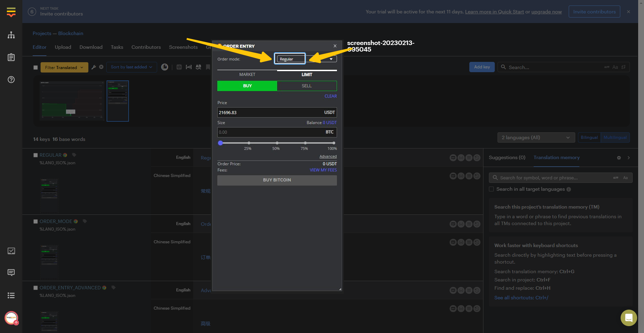Open the Sort by last added dropdown

131,67
